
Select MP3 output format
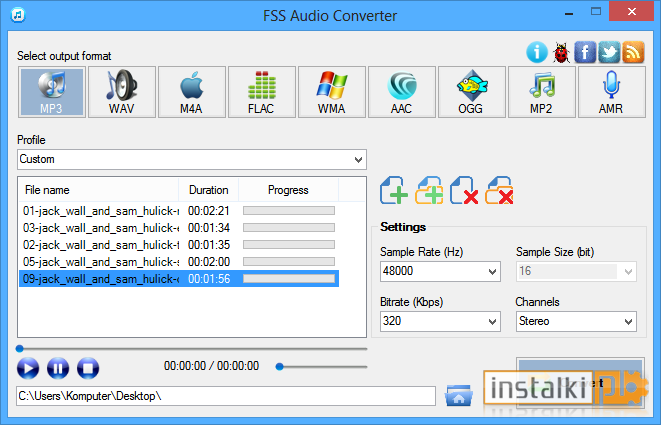click(x=51, y=92)
